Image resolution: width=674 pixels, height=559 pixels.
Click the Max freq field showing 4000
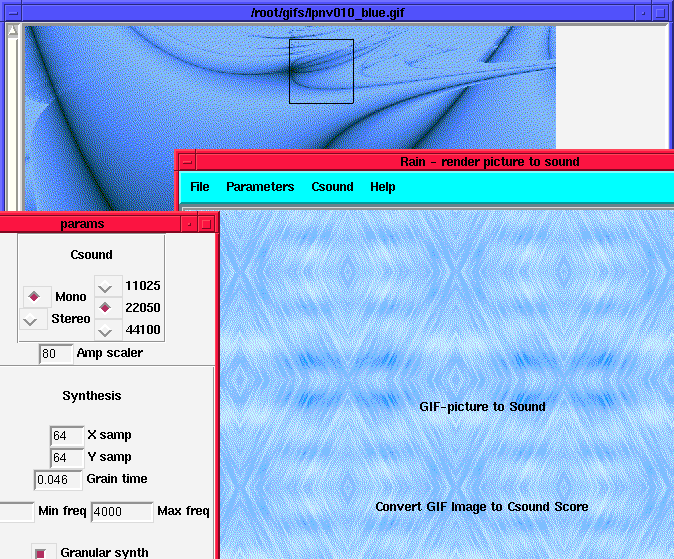121,512
